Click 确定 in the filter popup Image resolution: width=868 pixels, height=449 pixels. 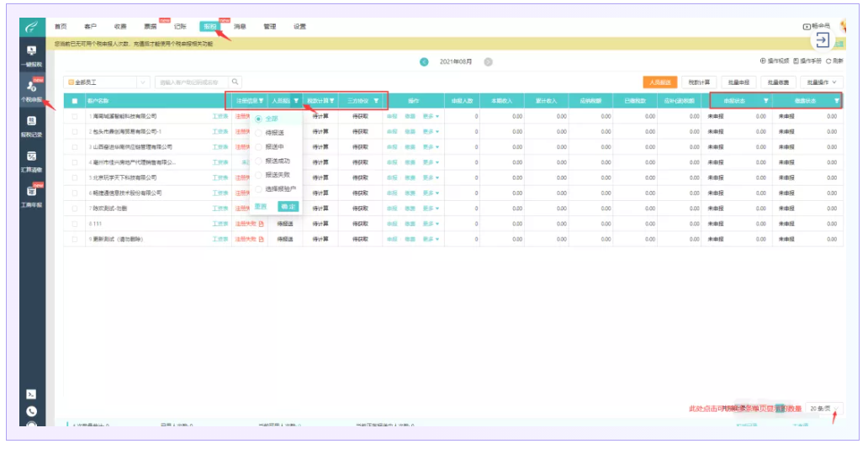point(288,206)
